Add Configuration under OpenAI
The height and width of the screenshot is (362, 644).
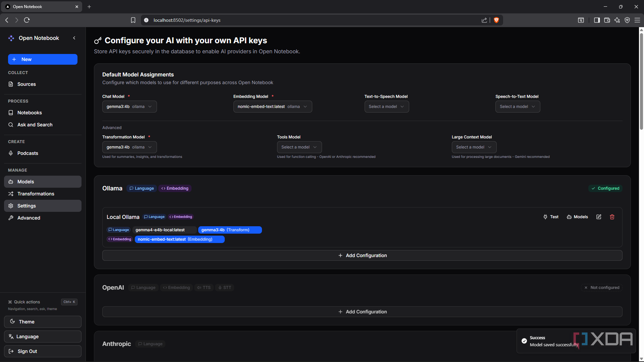(362, 312)
